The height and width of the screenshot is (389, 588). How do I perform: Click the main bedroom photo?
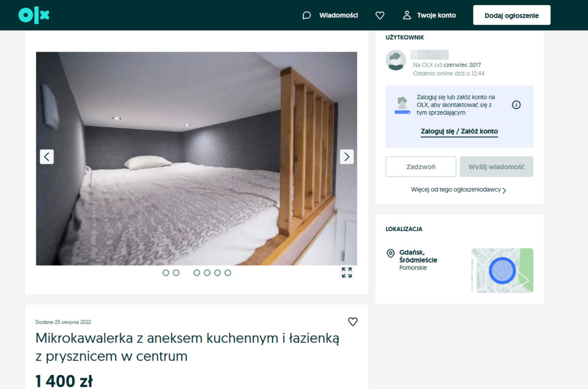197,159
